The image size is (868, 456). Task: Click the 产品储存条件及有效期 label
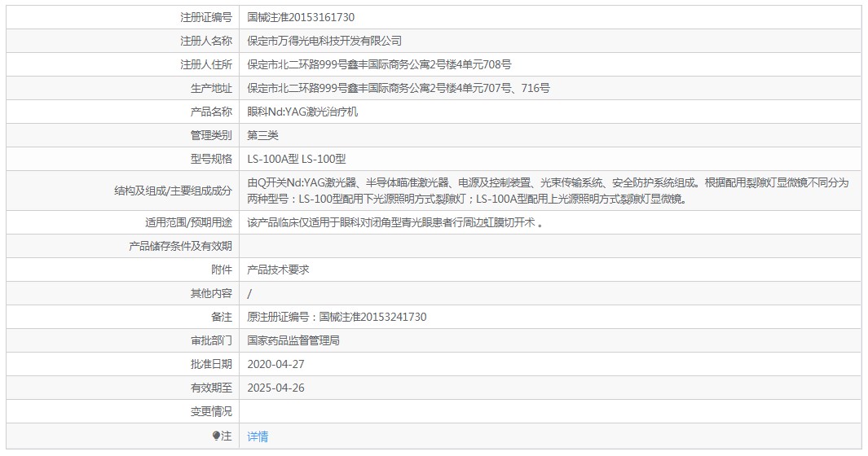180,246
